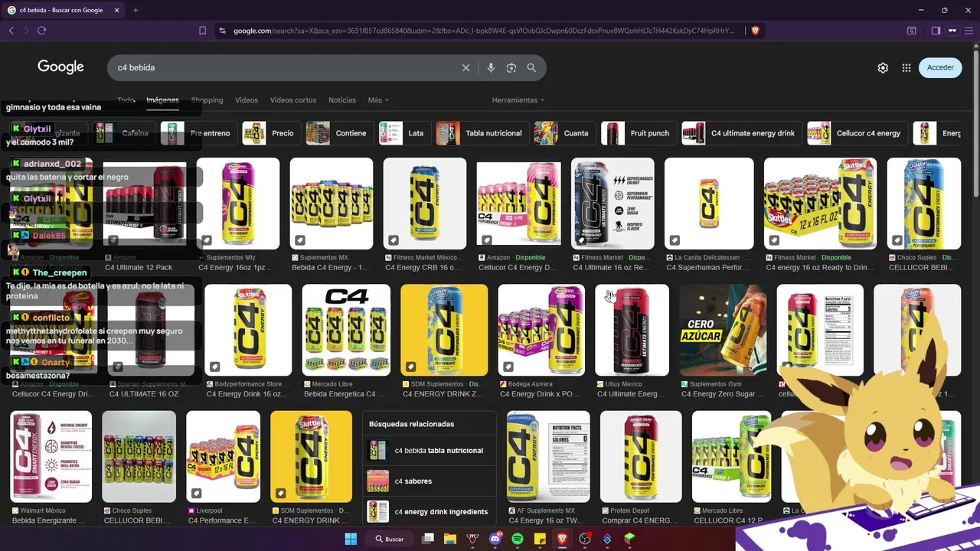The width and height of the screenshot is (980, 551).
Task: Filter by Cellucor c4 energy chip
Action: coord(857,133)
